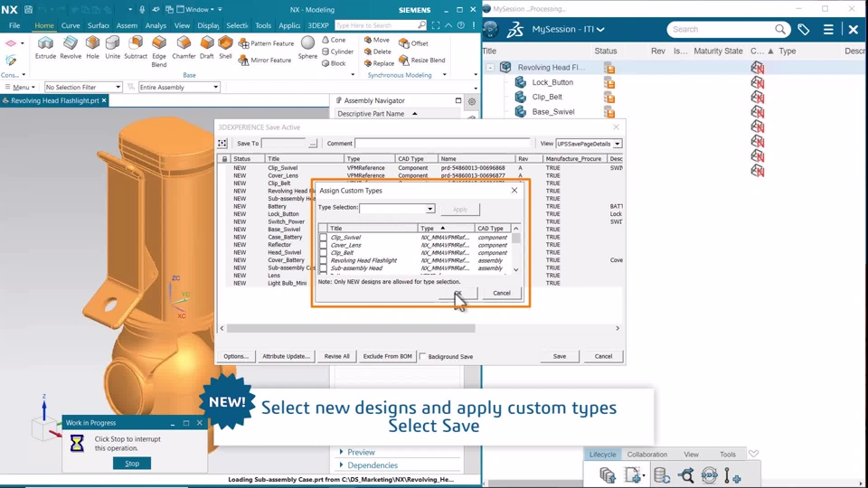Click the Save To input field
Screen dimensions: 868x488
(x=285, y=144)
